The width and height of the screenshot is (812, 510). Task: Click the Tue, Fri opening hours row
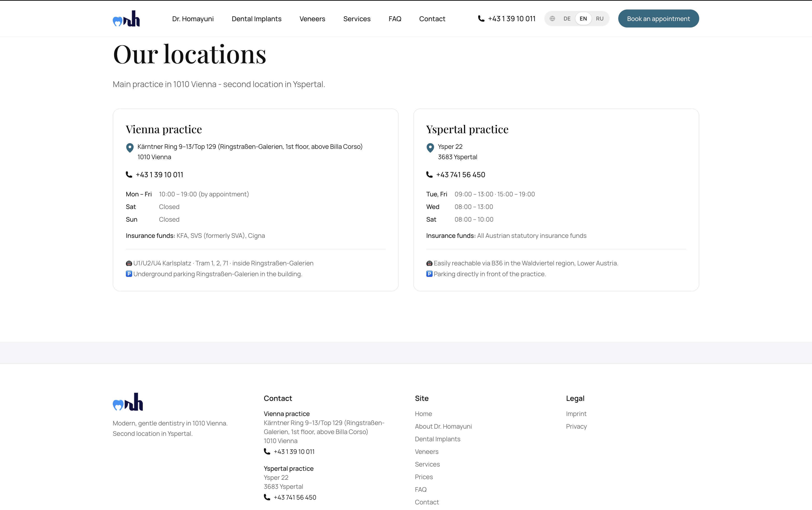(480, 194)
